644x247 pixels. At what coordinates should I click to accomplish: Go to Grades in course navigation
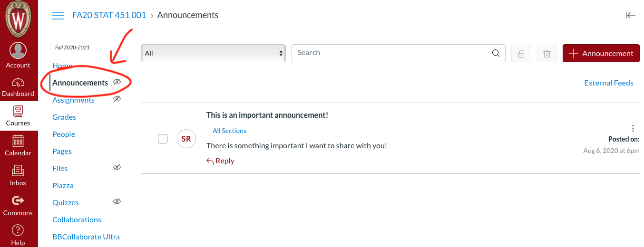pos(64,117)
